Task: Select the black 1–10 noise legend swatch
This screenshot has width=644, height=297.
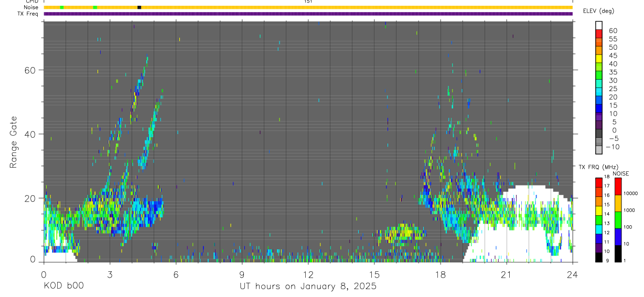Action: [618, 254]
